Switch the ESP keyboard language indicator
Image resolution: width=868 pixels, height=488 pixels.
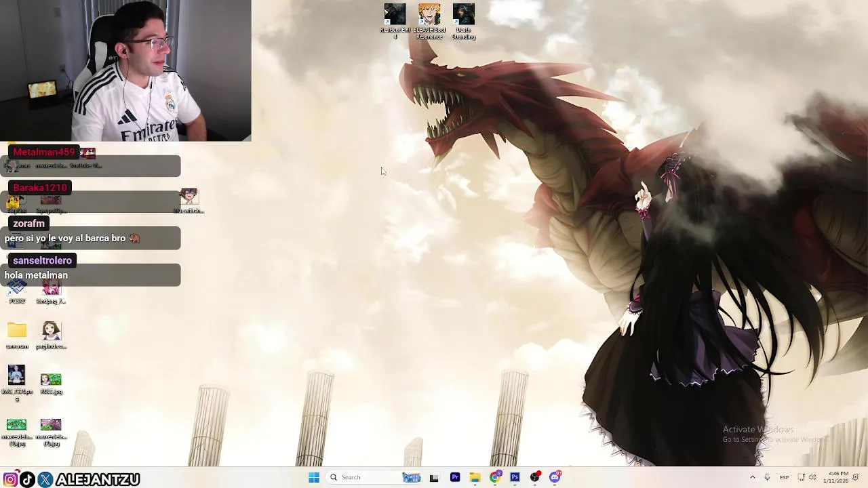pyautogui.click(x=784, y=477)
